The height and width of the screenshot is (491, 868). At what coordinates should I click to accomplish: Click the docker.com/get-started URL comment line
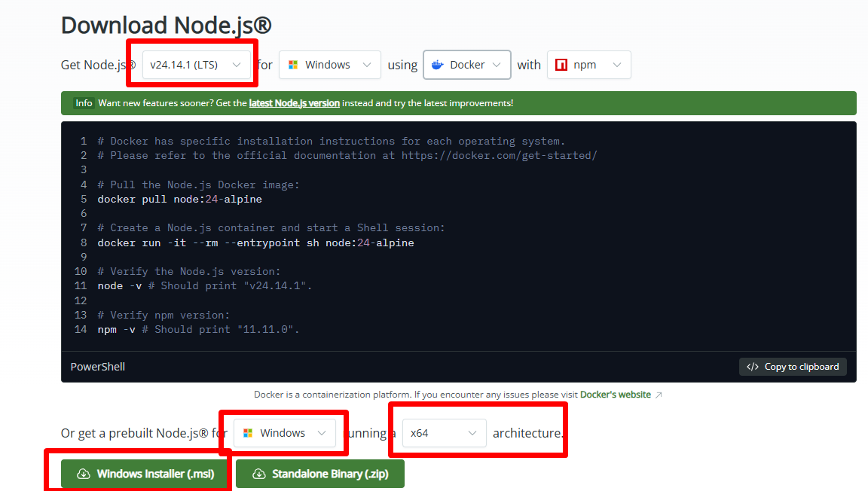point(347,156)
